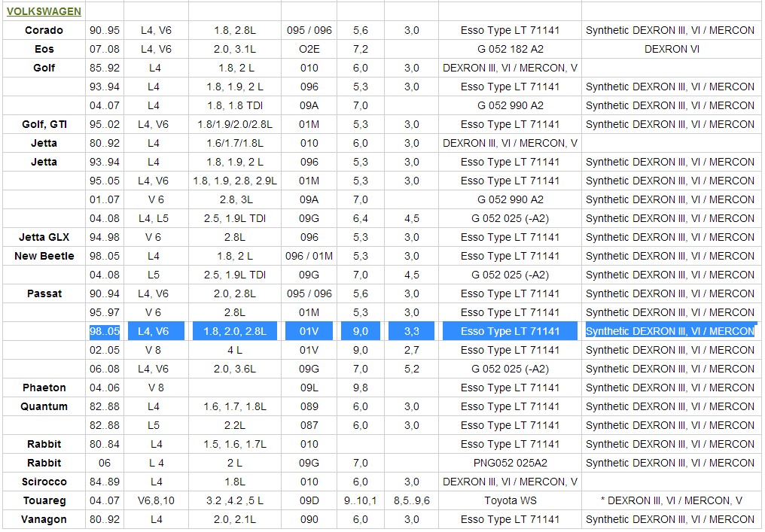Click the 9..10,1 capacity cell

361,501
